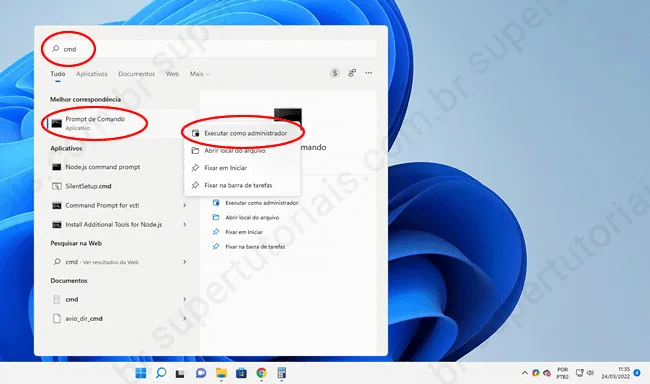Click the taskbar Search icon
Image resolution: width=650 pixels, height=384 pixels.
(161, 373)
